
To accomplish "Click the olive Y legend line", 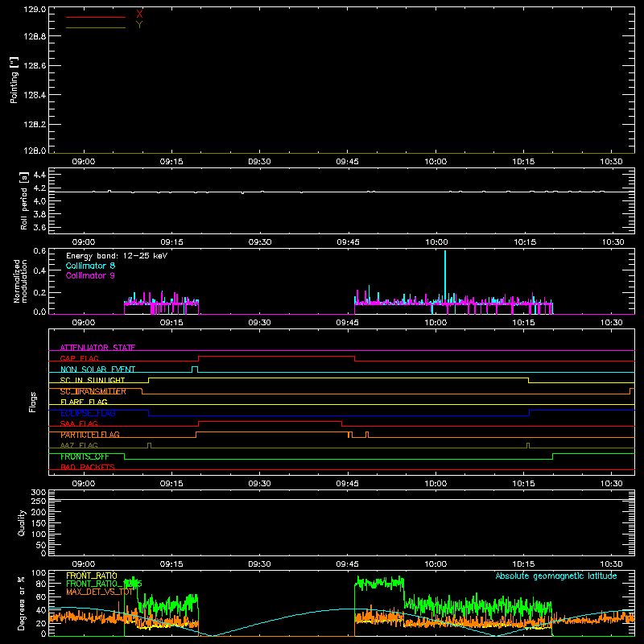I will tap(96, 28).
